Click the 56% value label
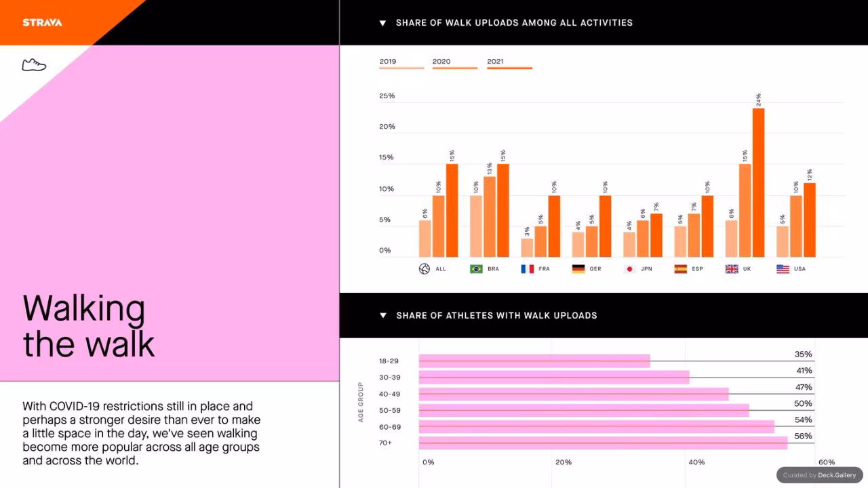Viewport: 868px width, 488px height. coord(804,436)
